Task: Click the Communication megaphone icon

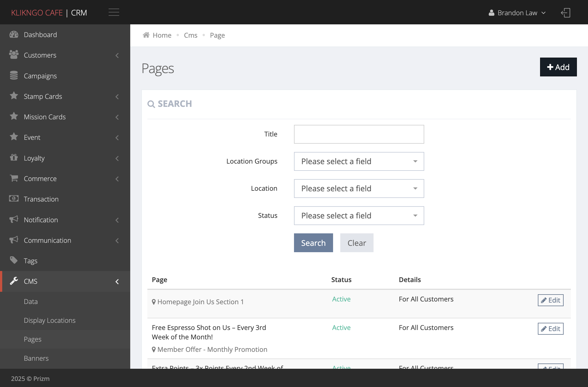Action: pyautogui.click(x=14, y=240)
